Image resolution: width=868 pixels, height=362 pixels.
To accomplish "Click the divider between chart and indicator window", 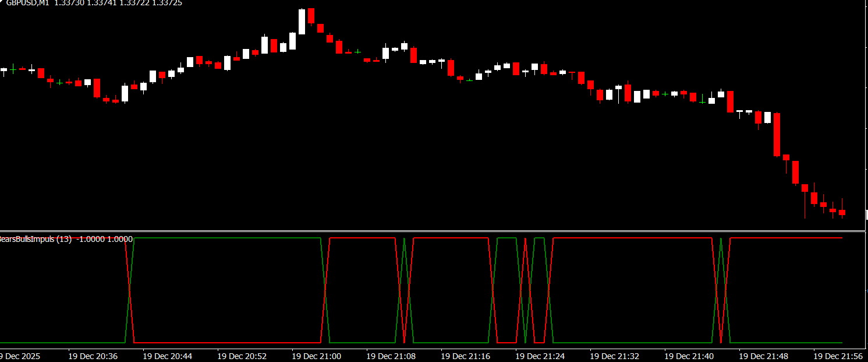I will coord(434,230).
